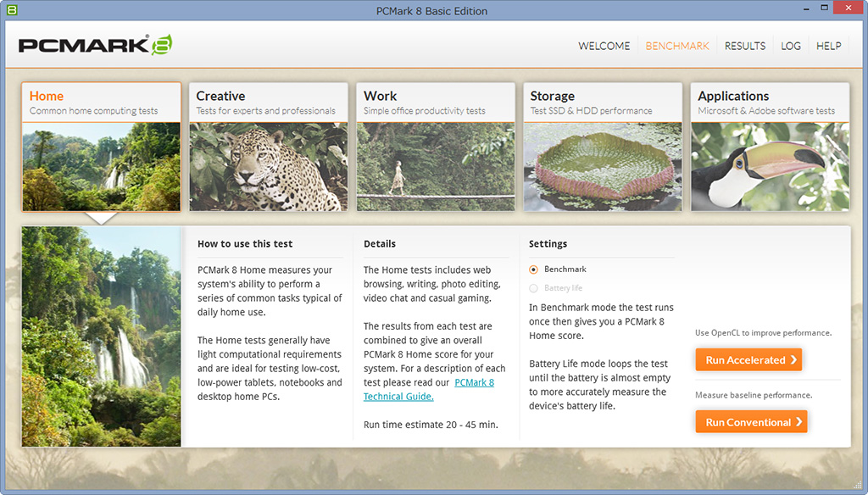Click the window title bar app icon
Viewport: 868px width, 495px height.
12,10
